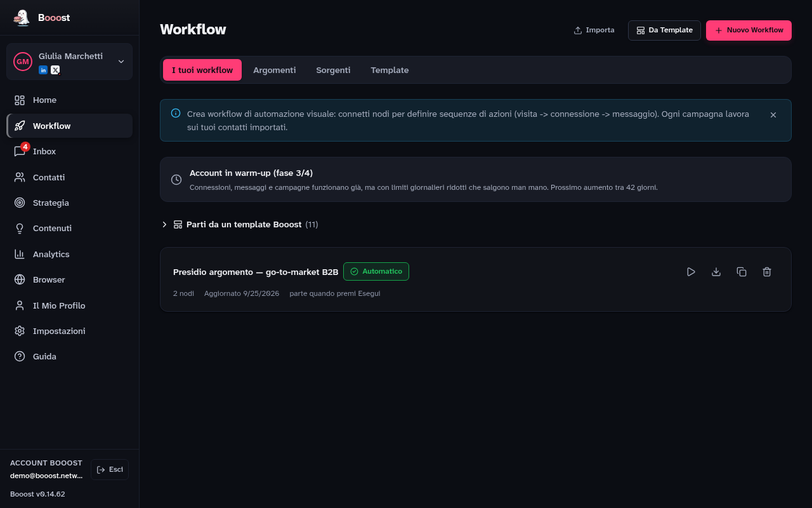This screenshot has height=508, width=812.
Task: Click the LinkedIn badge under Giulia Marchetti
Action: 43,70
